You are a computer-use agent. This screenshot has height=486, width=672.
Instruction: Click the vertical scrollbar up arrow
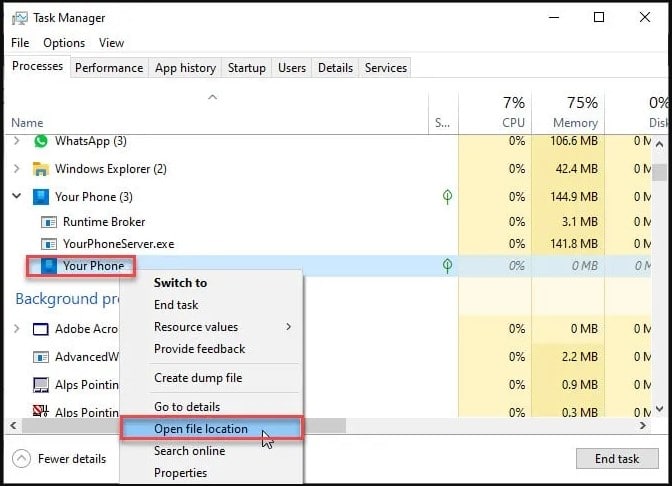point(660,145)
